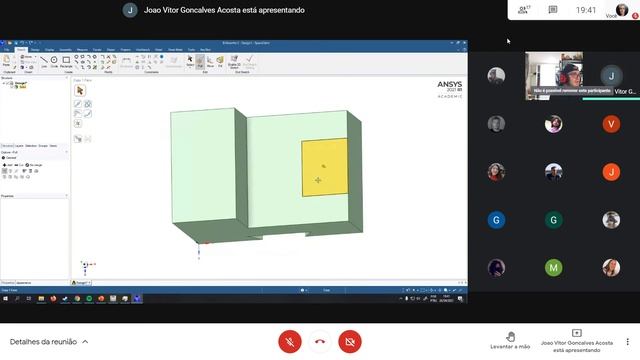
Task: Click the Paste clipboard button
Action: 6,61
